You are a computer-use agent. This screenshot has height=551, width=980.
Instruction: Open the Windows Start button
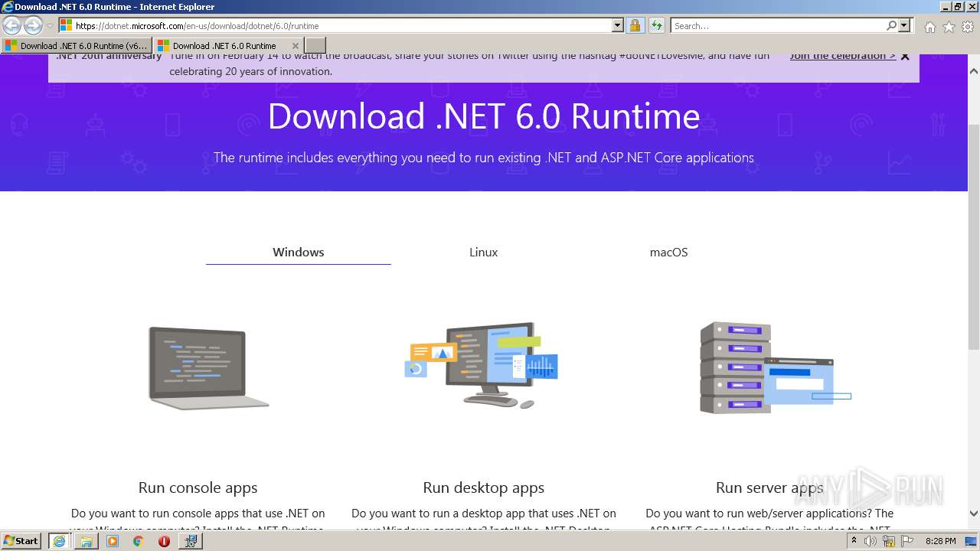point(21,540)
